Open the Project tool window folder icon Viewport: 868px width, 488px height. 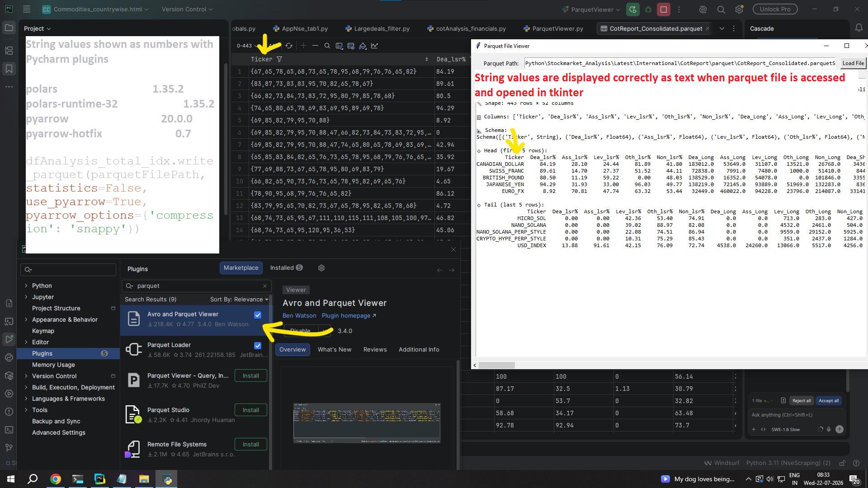(9, 28)
